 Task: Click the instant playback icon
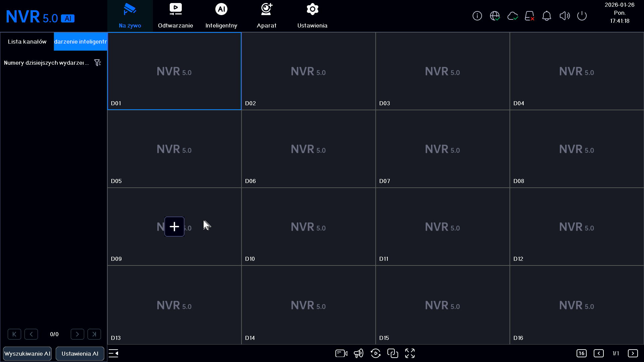(376, 353)
